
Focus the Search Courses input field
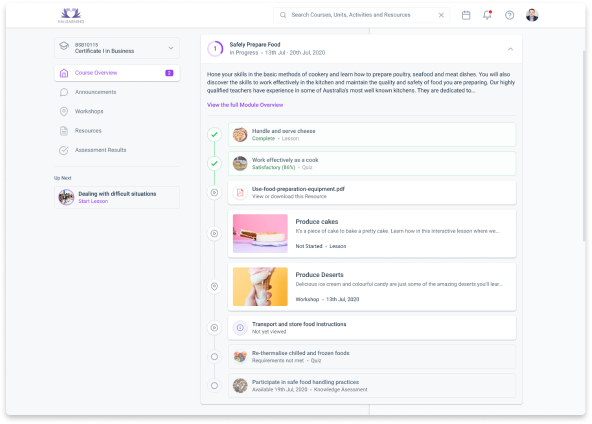point(361,15)
